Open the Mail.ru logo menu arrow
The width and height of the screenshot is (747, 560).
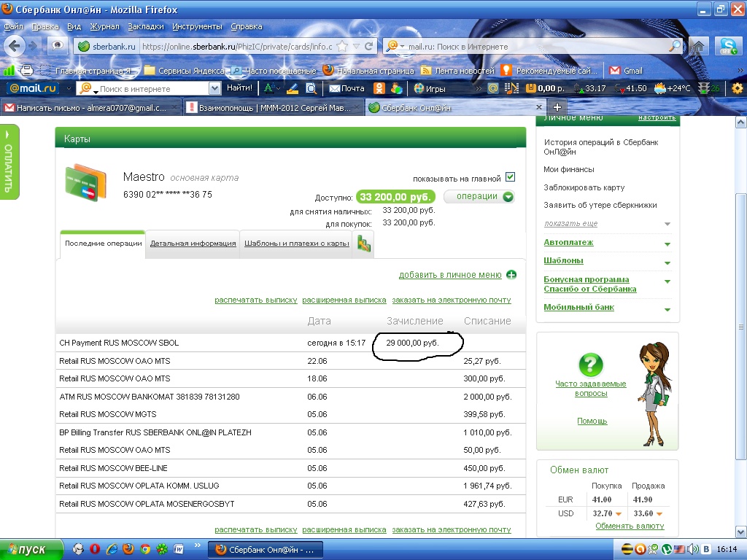(69, 88)
